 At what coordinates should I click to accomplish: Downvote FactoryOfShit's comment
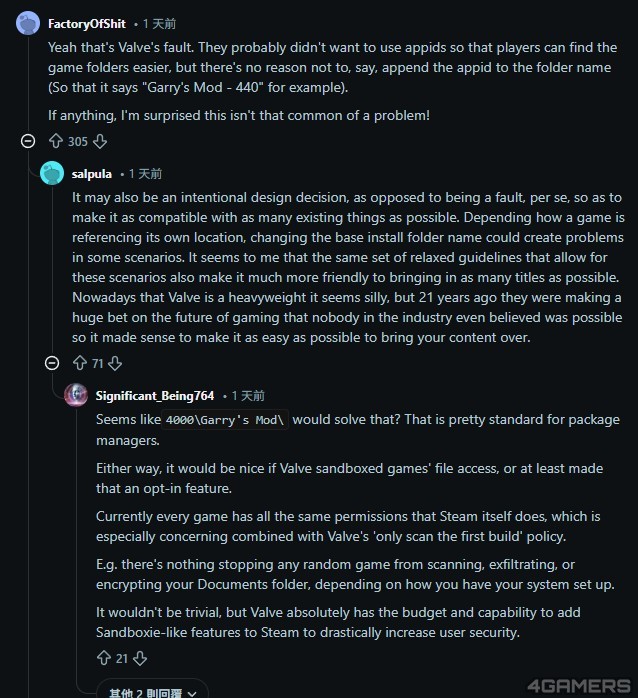(99, 142)
